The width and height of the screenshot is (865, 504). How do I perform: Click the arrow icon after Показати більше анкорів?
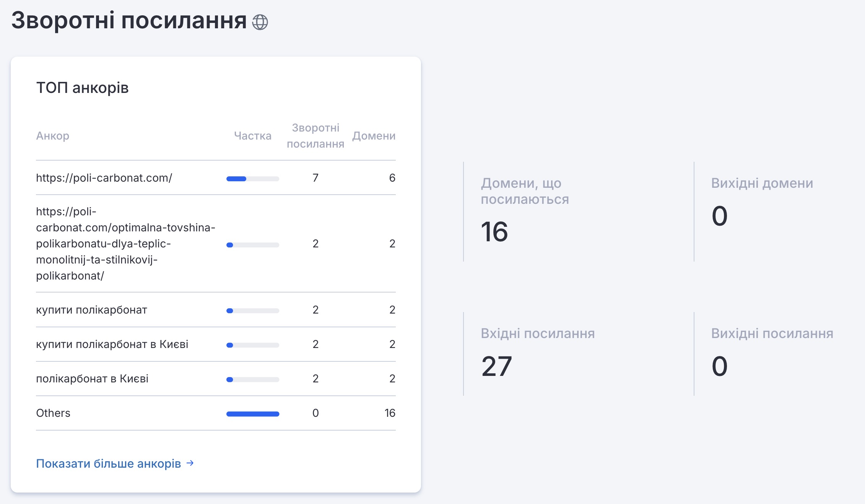190,463
